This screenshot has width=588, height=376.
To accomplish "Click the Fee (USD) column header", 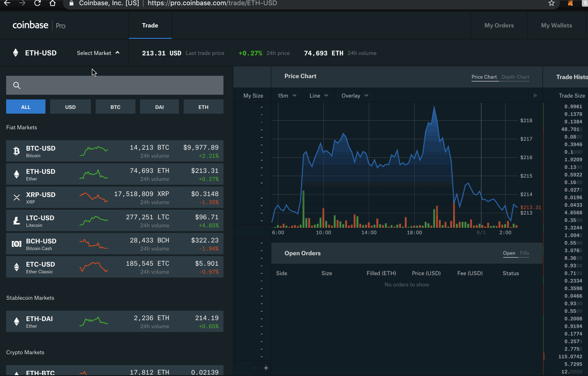I will click(x=470, y=273).
